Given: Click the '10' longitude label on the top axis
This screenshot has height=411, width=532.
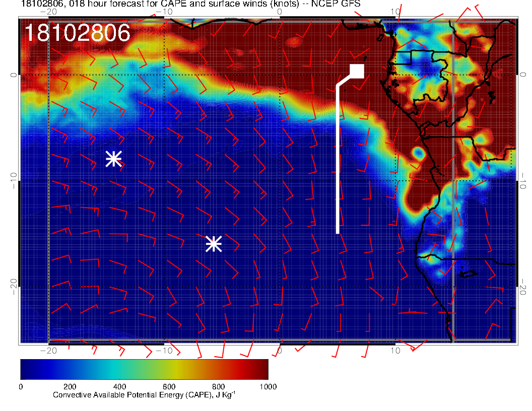Looking at the screenshot, I should (x=395, y=12).
